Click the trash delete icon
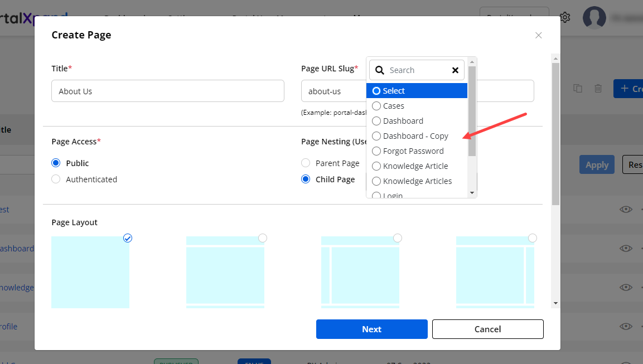Image resolution: width=643 pixels, height=364 pixels. (x=598, y=89)
